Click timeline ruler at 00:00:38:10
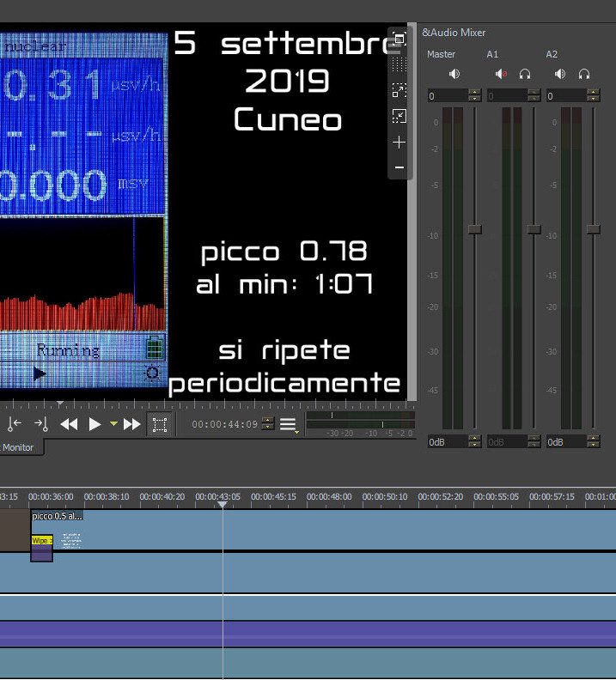This screenshot has width=616, height=680. pyautogui.click(x=107, y=496)
